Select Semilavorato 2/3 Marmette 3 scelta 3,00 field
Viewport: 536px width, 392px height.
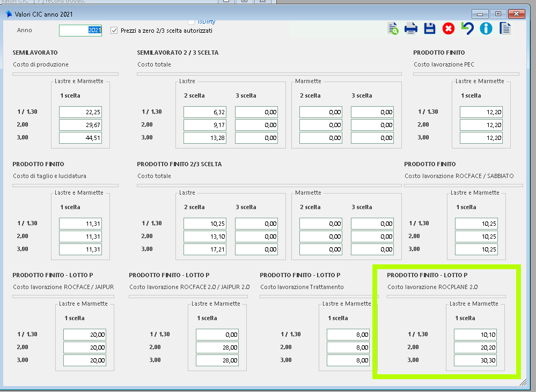pyautogui.click(x=372, y=138)
